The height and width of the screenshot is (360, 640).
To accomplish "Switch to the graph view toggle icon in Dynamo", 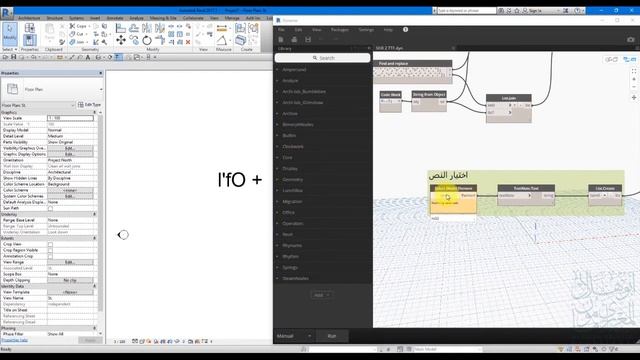I will click(x=629, y=60).
